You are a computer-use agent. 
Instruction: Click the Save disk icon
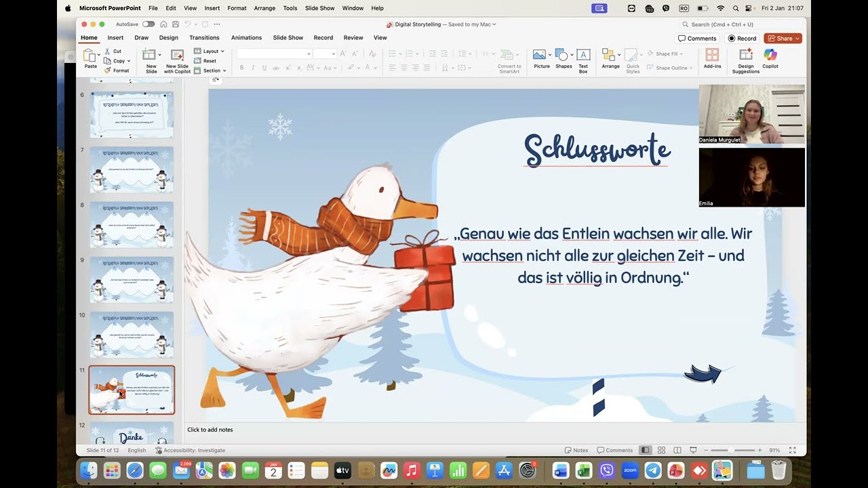tap(176, 24)
